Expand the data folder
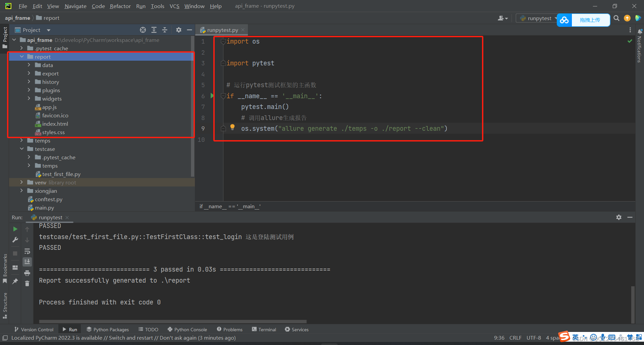Viewport: 644px width, 345px height. pos(29,65)
